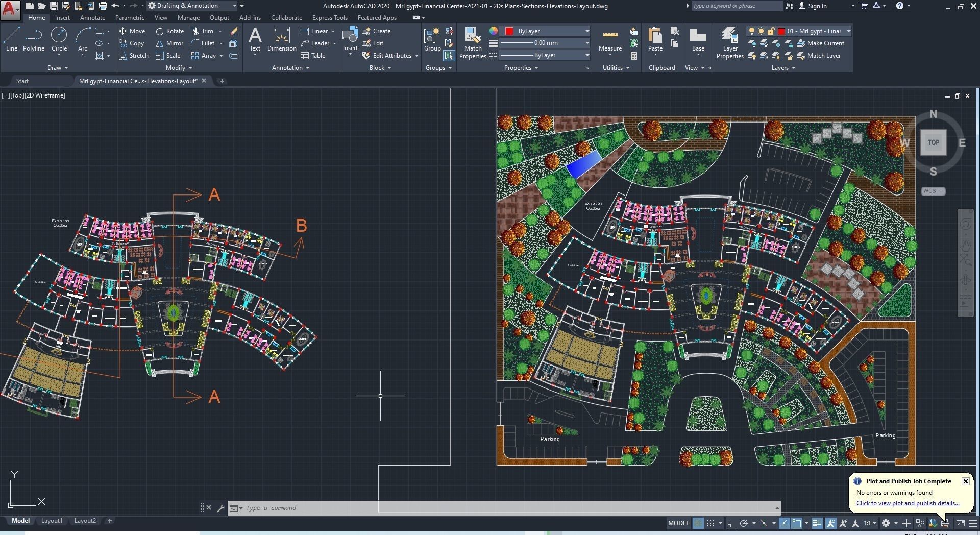Choose the Arc tool
980x535 pixels.
click(x=82, y=39)
